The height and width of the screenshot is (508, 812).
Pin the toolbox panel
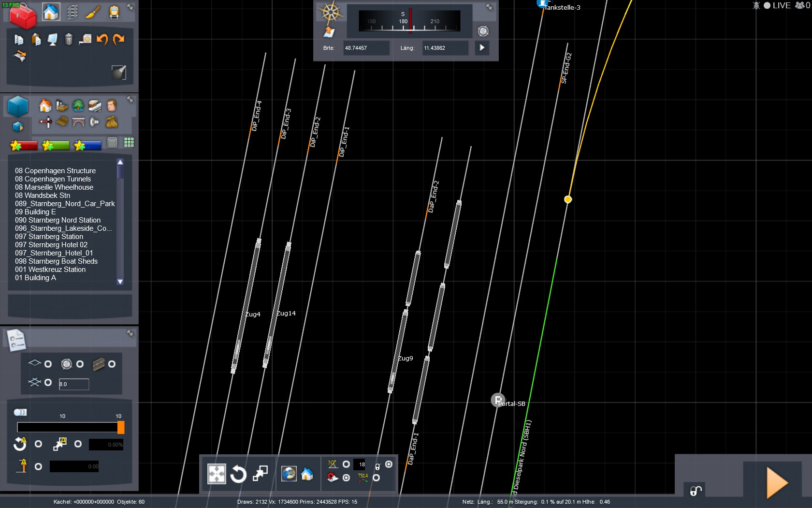click(130, 7)
